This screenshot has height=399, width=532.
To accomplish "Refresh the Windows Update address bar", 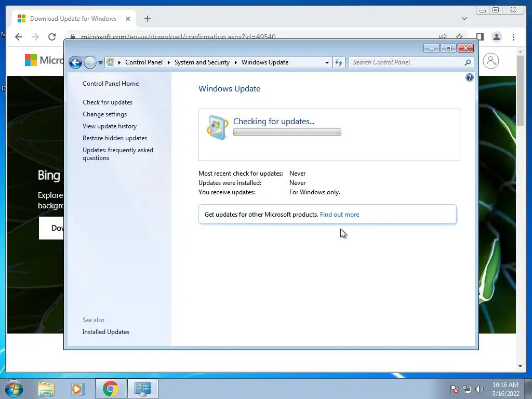I will 339,62.
